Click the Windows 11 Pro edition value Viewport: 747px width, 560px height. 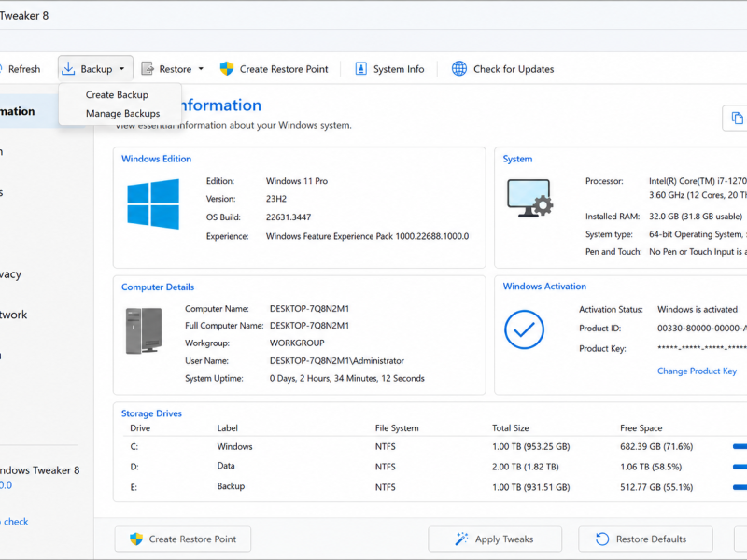click(x=297, y=181)
